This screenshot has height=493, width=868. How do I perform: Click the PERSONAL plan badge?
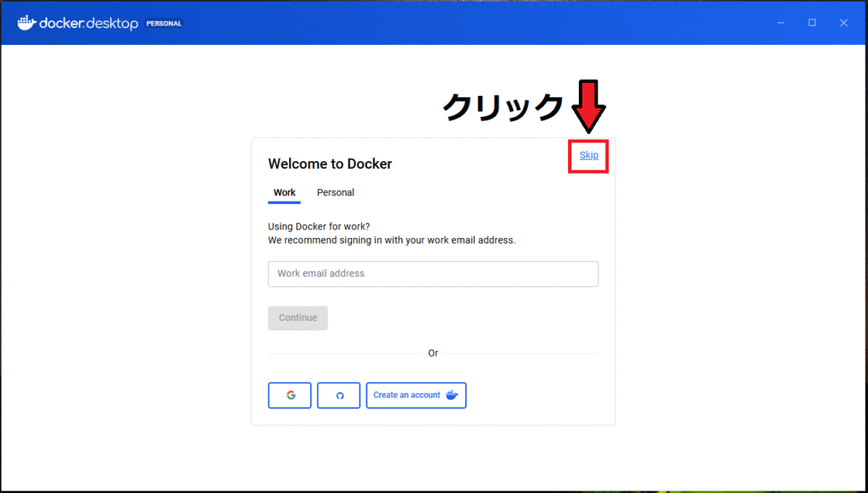[x=164, y=24]
